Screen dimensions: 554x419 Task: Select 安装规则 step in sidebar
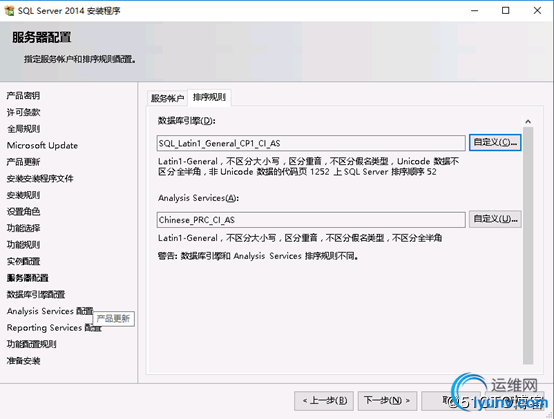pyautogui.click(x=23, y=195)
